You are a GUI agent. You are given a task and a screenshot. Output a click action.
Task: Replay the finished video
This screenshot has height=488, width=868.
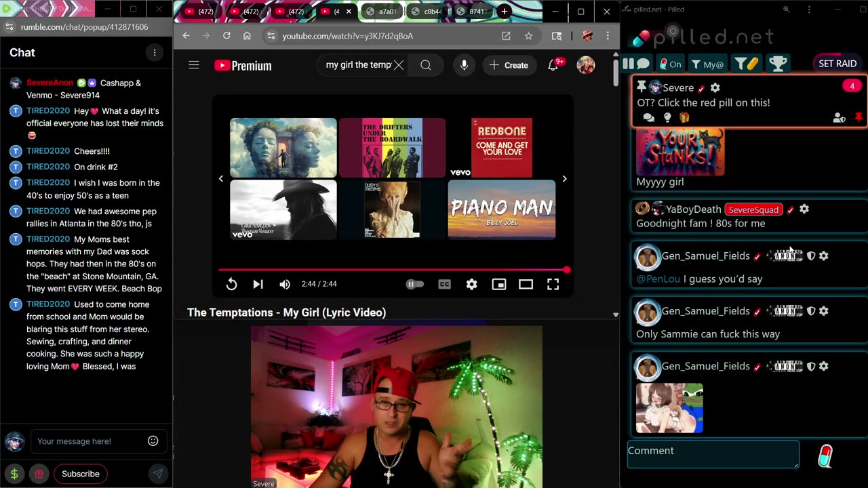(231, 284)
